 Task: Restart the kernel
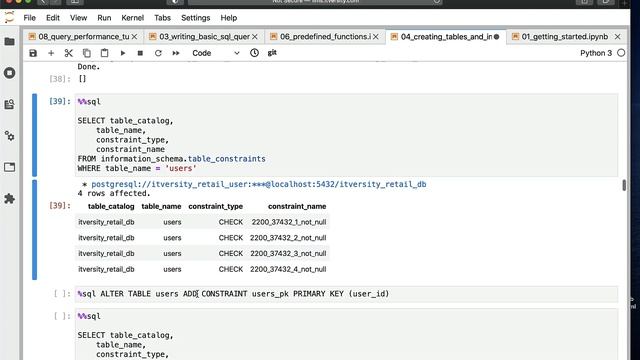point(158,53)
